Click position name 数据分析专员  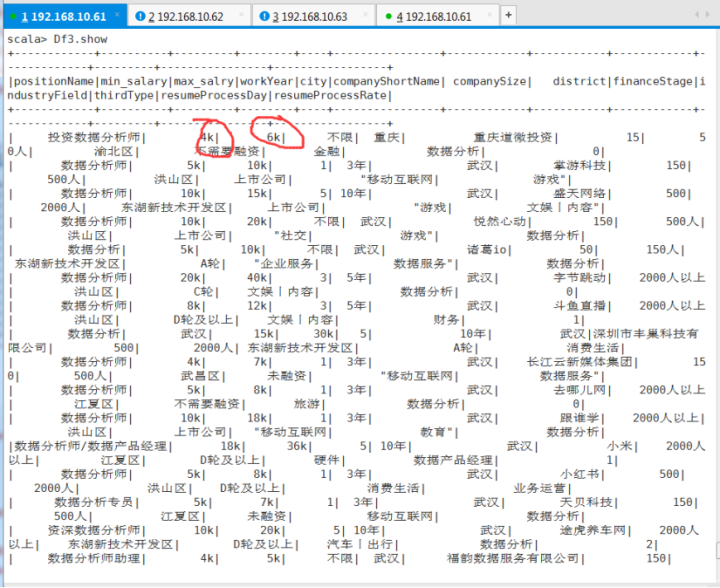tap(94, 502)
